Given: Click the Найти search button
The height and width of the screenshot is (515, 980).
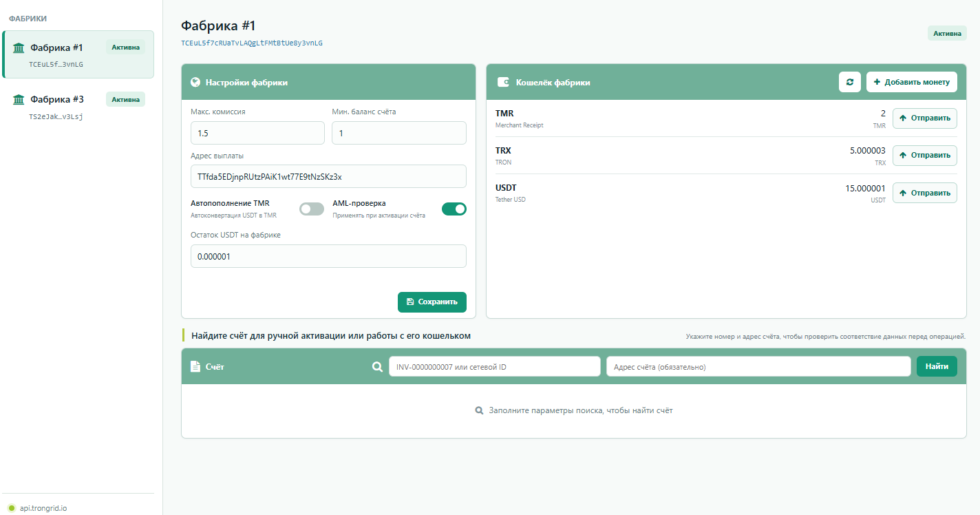Looking at the screenshot, I should [x=937, y=366].
